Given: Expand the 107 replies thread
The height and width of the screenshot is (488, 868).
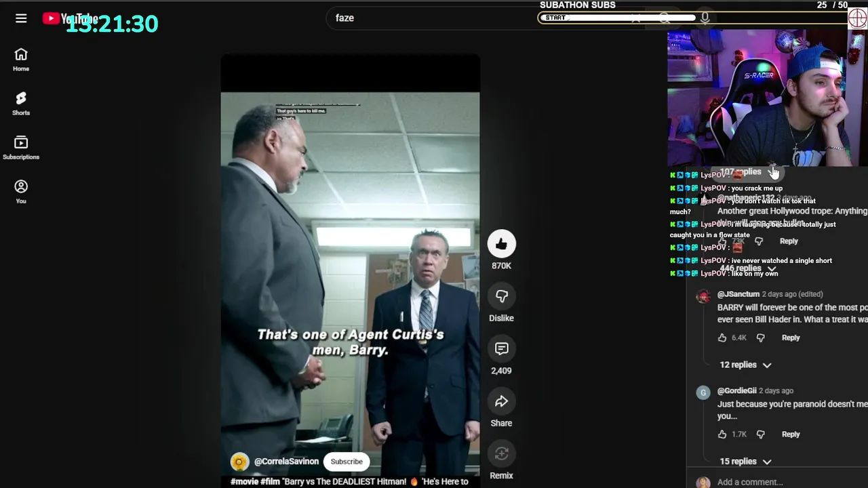Looking at the screenshot, I should coord(748,172).
